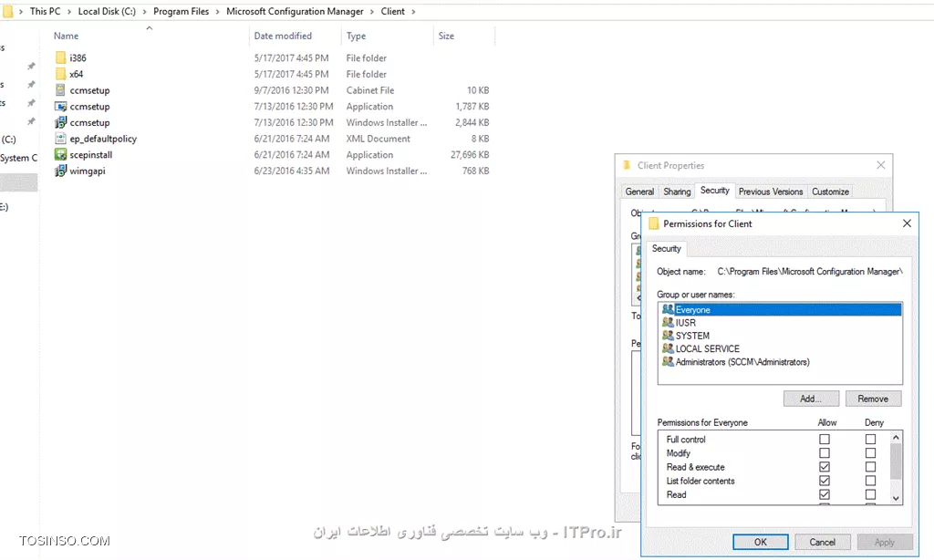Select the Security tab in Permissions dialog
934x560 pixels.
tap(667, 248)
